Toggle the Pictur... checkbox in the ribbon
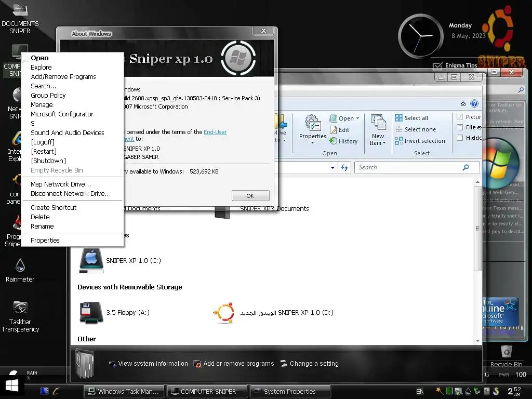532x399 pixels. (460, 117)
